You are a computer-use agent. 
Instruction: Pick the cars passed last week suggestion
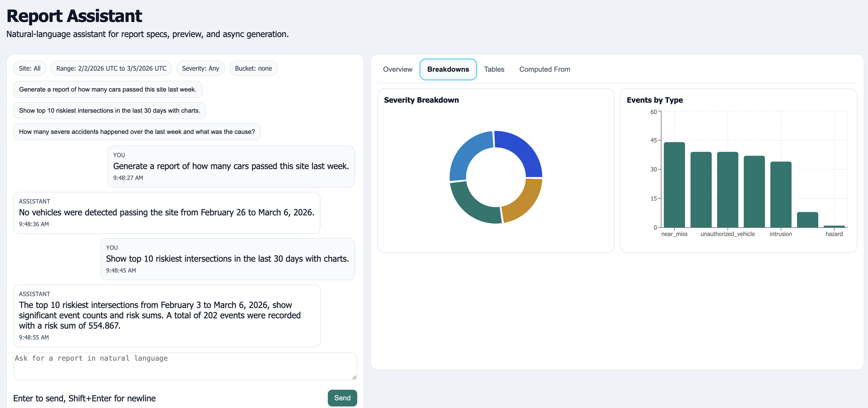108,90
